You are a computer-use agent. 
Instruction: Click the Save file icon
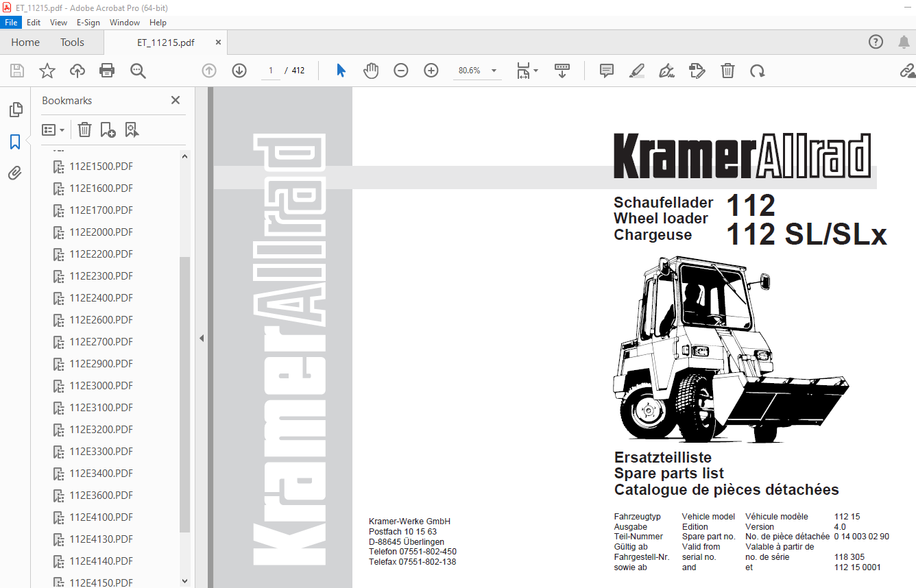(17, 71)
